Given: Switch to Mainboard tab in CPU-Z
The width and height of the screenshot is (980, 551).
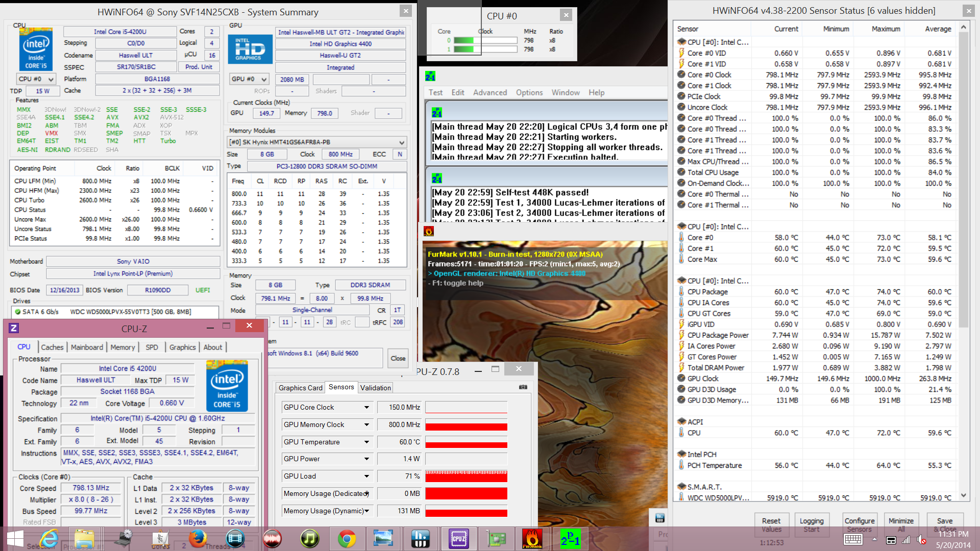Looking at the screenshot, I should point(87,347).
